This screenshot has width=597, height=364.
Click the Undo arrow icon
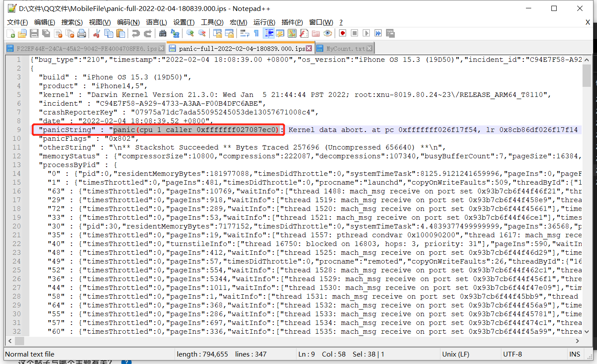(x=136, y=33)
